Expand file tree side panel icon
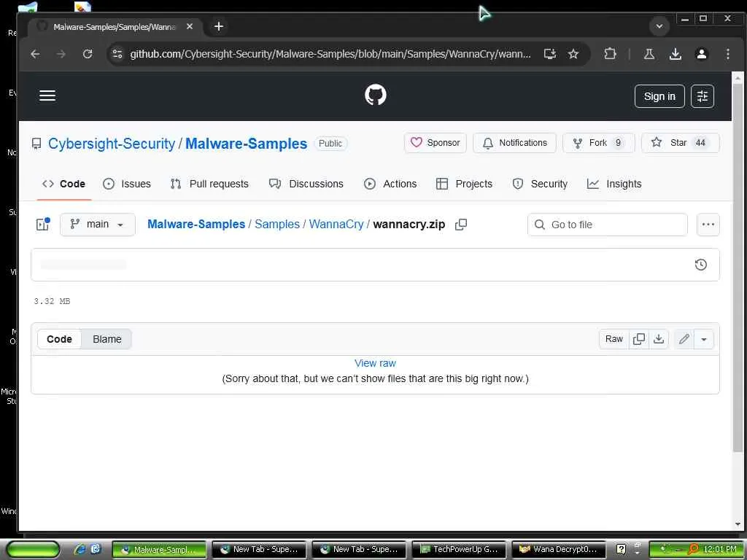 tap(43, 225)
